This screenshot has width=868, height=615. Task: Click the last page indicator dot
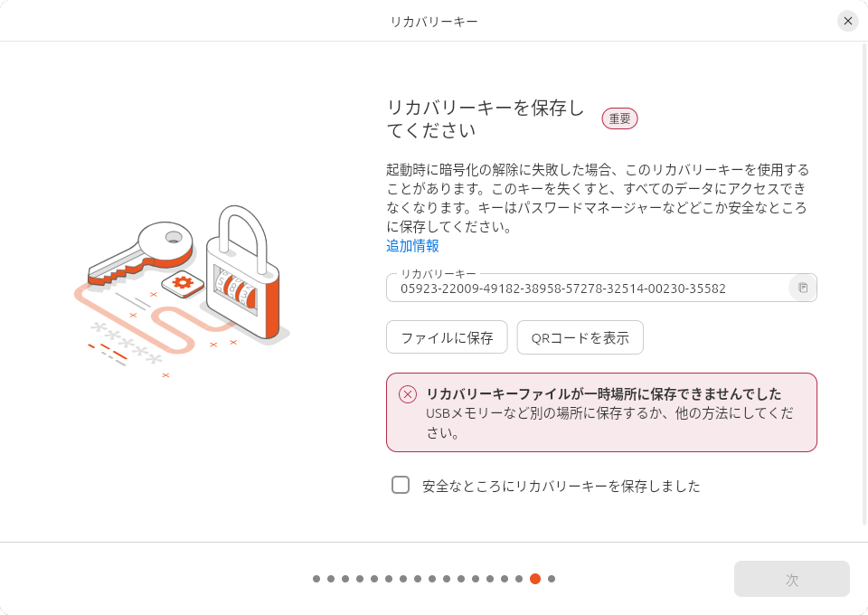pos(552,579)
